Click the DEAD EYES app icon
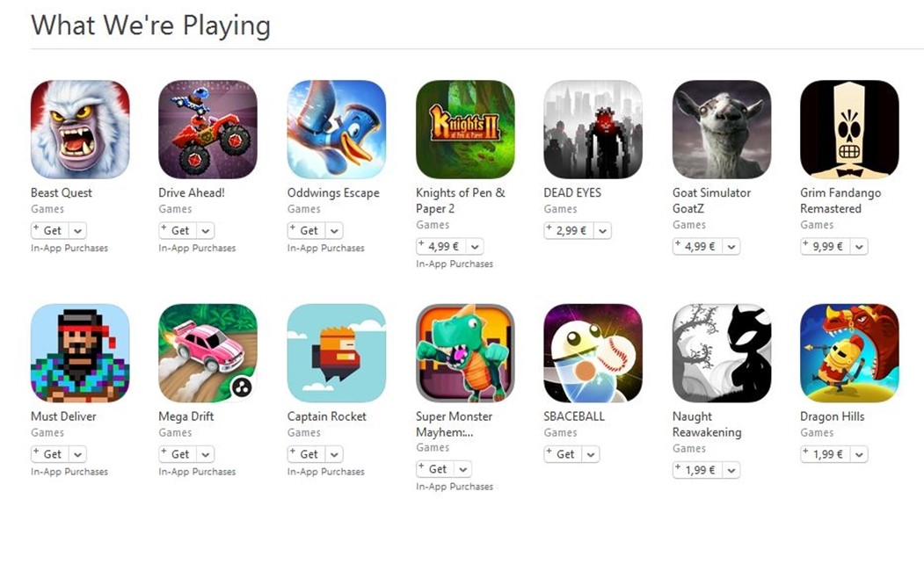Screen dimensions: 924x571 pyautogui.click(x=593, y=129)
